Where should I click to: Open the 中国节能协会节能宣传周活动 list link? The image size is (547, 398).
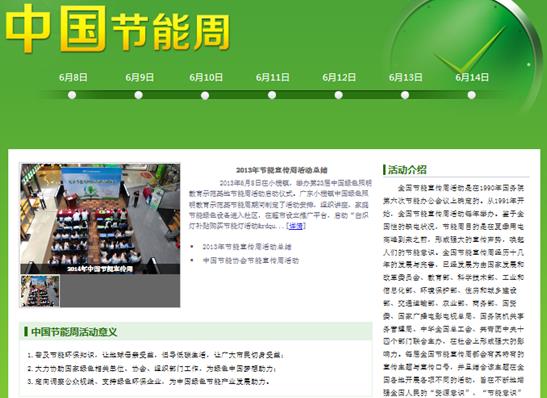pos(251,261)
